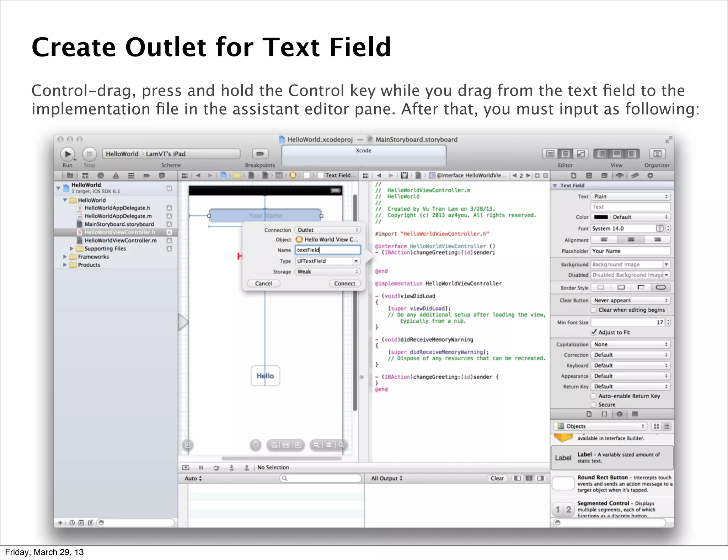The height and width of the screenshot is (560, 728).
Task: Open the Object library cube tab
Action: 620,414
